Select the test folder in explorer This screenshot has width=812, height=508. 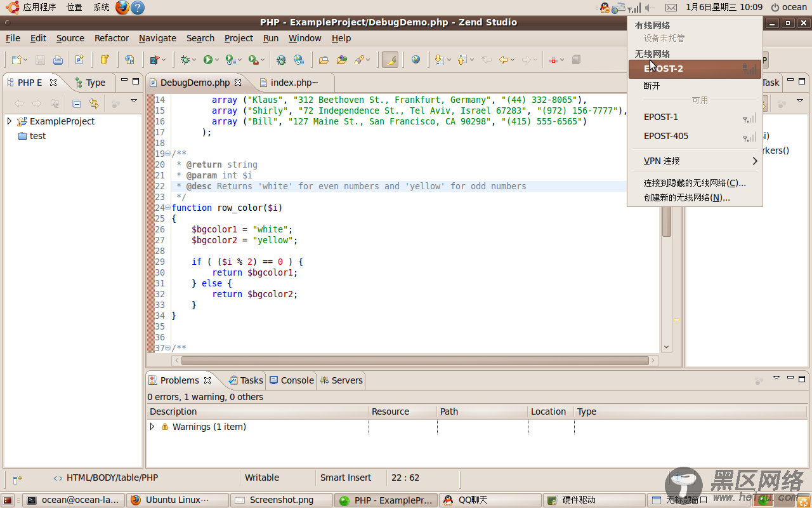tap(32, 136)
